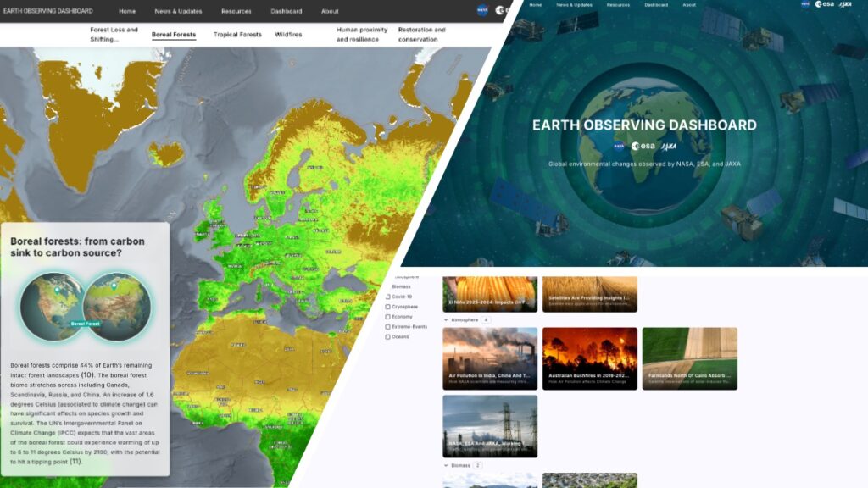
Task: Open the Australian Bushfires story card
Action: tap(590, 358)
